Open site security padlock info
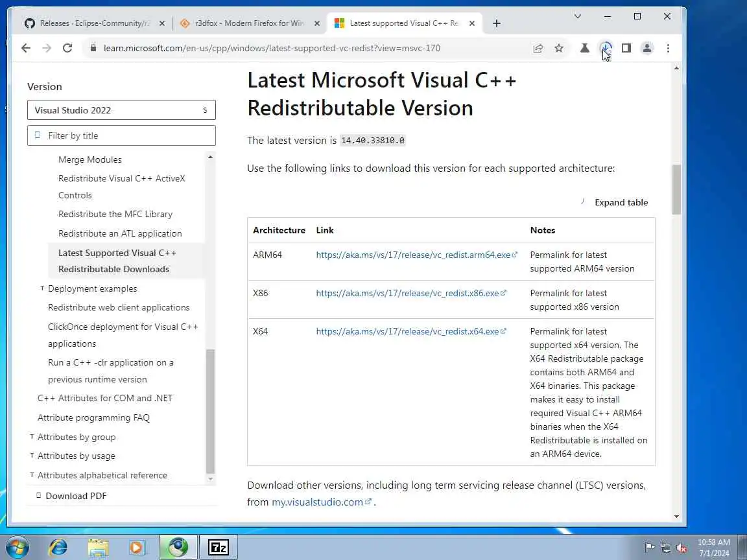This screenshot has width=747, height=560. [93, 48]
